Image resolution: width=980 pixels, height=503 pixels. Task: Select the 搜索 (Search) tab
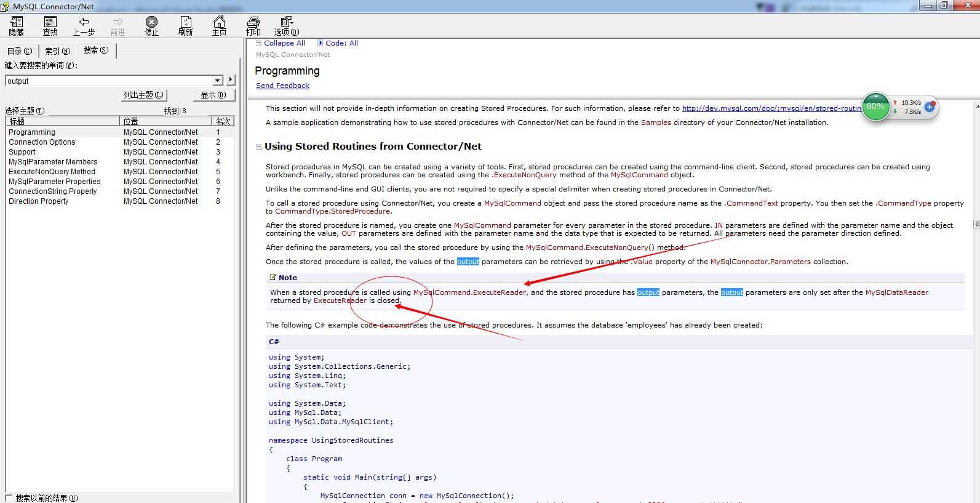(96, 50)
